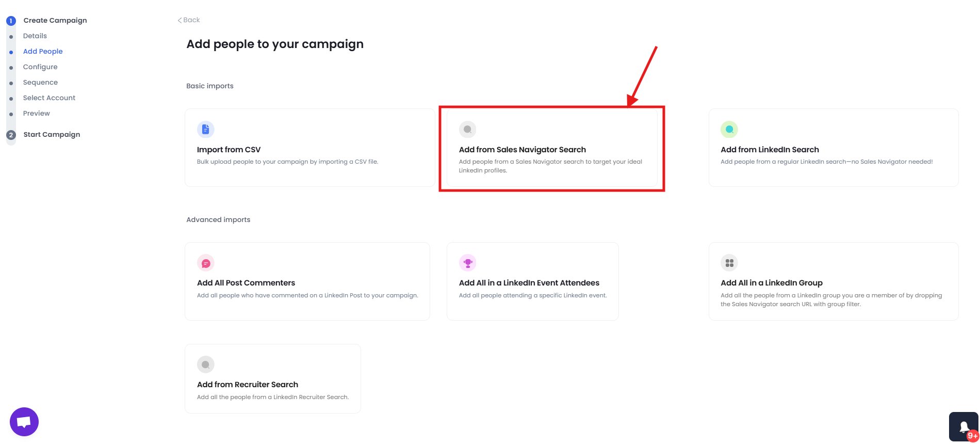
Task: Open the Configure step
Action: (40, 67)
